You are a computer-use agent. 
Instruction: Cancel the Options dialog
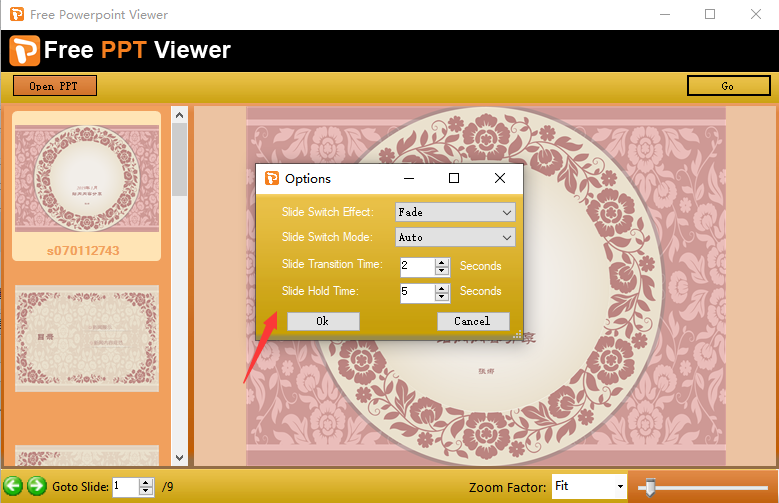click(x=472, y=321)
